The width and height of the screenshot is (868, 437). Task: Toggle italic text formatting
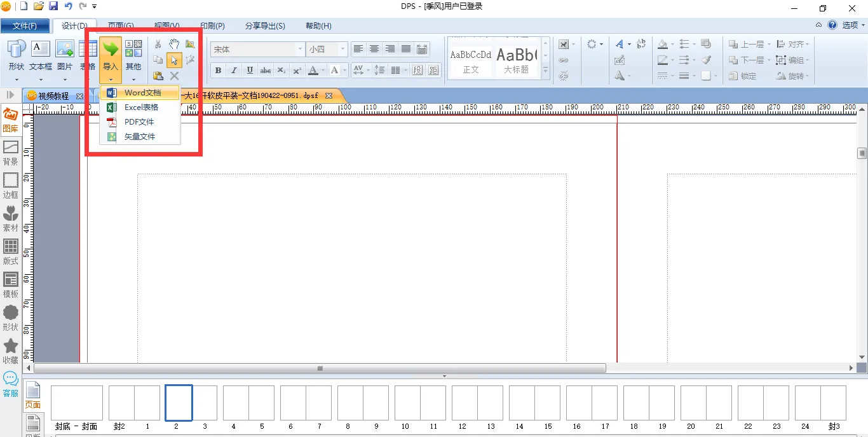click(234, 70)
